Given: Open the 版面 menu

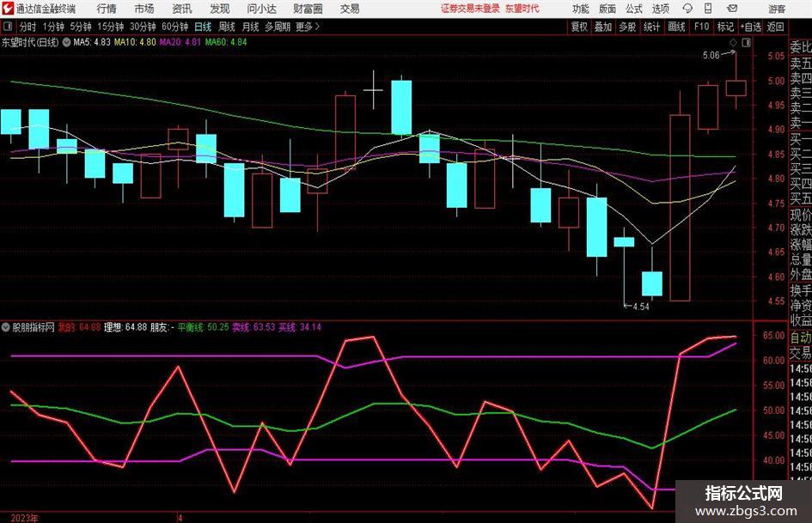Looking at the screenshot, I should pos(607,9).
